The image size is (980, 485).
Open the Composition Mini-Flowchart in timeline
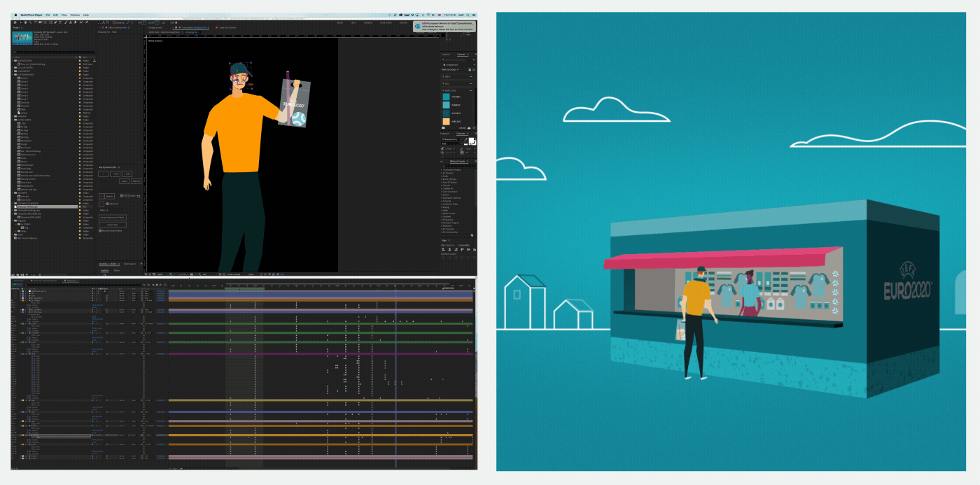click(x=144, y=285)
